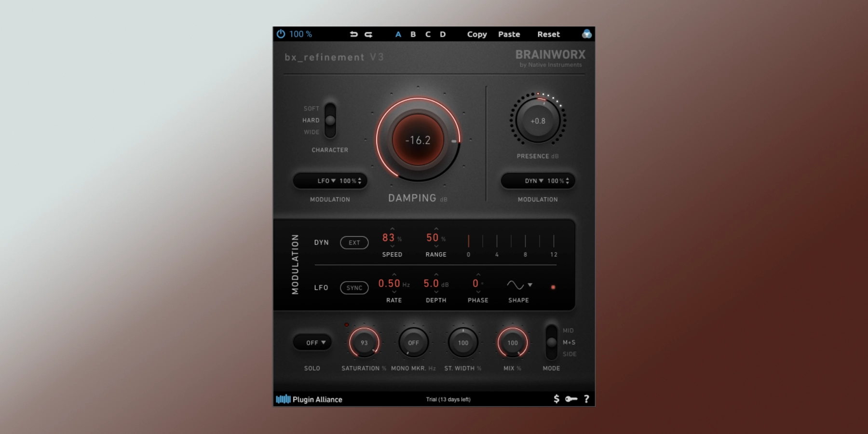Click Reset to restore defaults
The image size is (868, 434).
[548, 34]
